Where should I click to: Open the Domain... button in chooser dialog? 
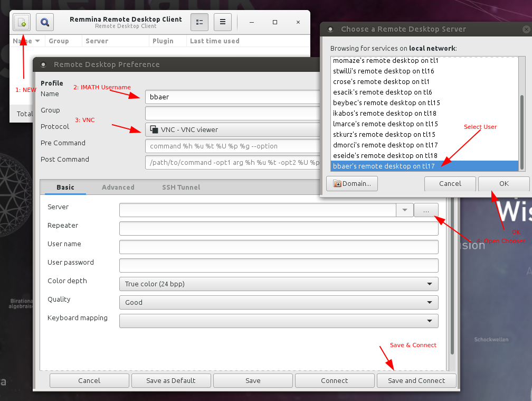tap(352, 184)
